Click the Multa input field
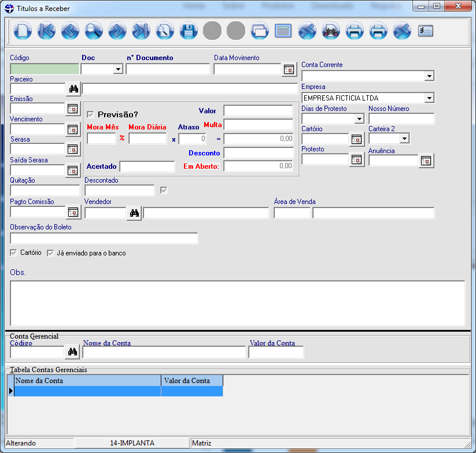This screenshot has height=453, width=476. pyautogui.click(x=259, y=125)
